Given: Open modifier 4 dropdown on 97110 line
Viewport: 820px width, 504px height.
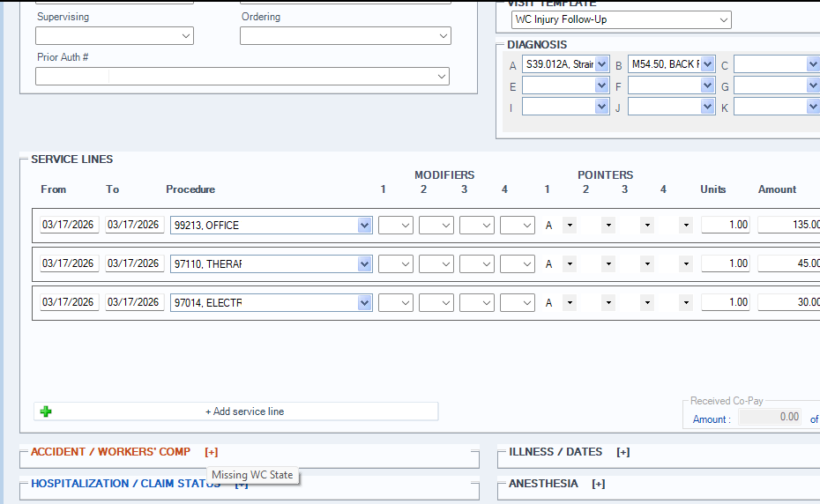Looking at the screenshot, I should [518, 264].
